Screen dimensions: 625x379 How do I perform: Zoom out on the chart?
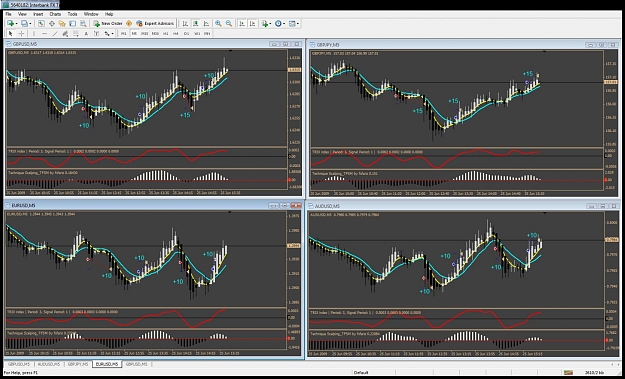pos(229,24)
